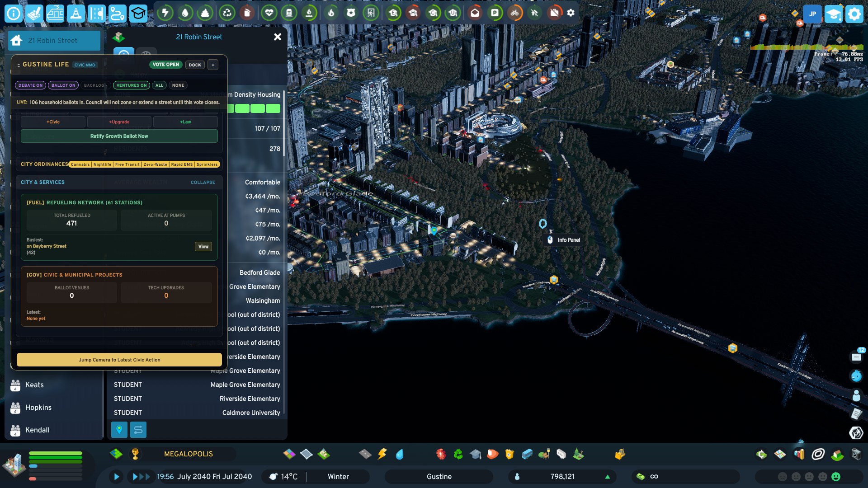Expand the Kendall household entry
The image size is (868, 488).
[x=54, y=430]
